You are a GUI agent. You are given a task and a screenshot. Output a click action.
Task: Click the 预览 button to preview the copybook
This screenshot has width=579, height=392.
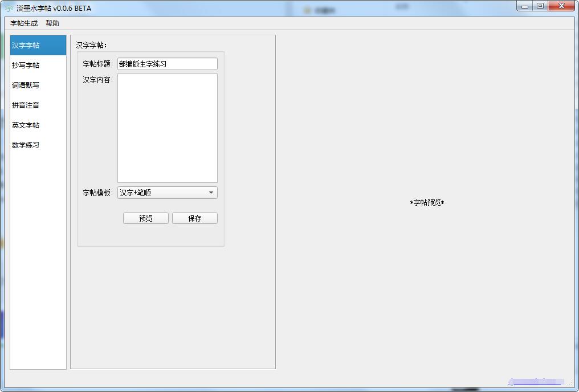[x=145, y=218]
